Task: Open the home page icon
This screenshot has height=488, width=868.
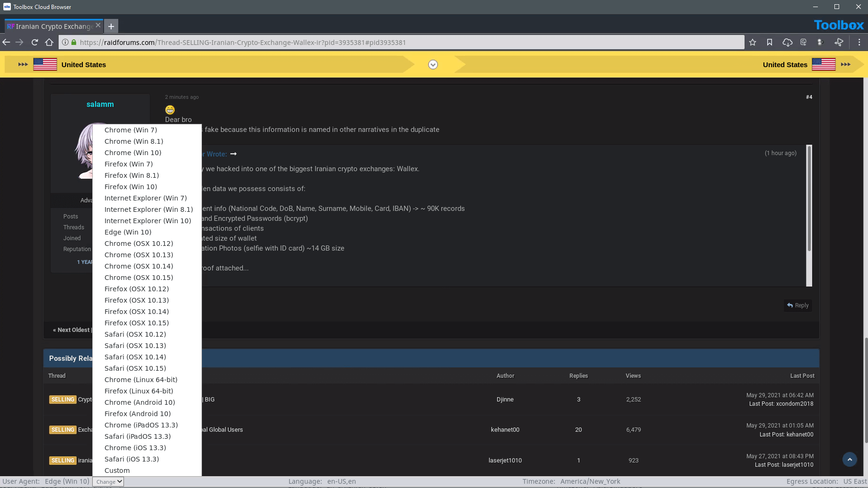Action: pyautogui.click(x=49, y=42)
